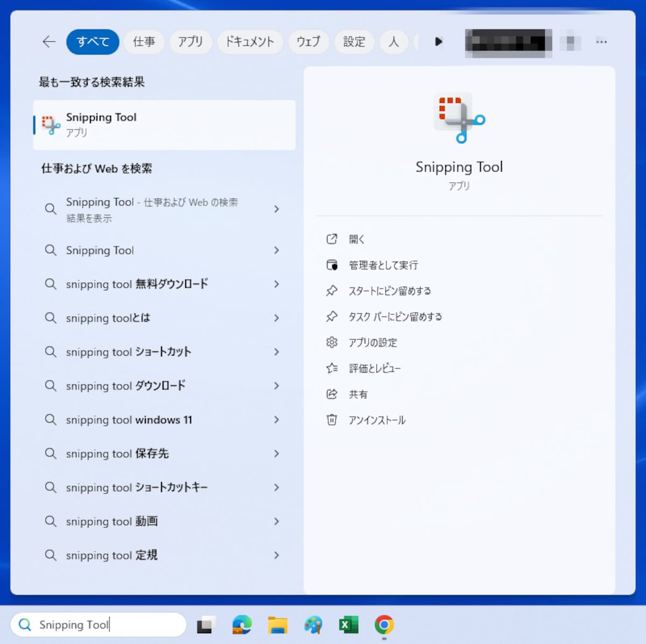Open File Explorer from the taskbar
Viewport: 646px width, 644px height.
click(x=278, y=625)
